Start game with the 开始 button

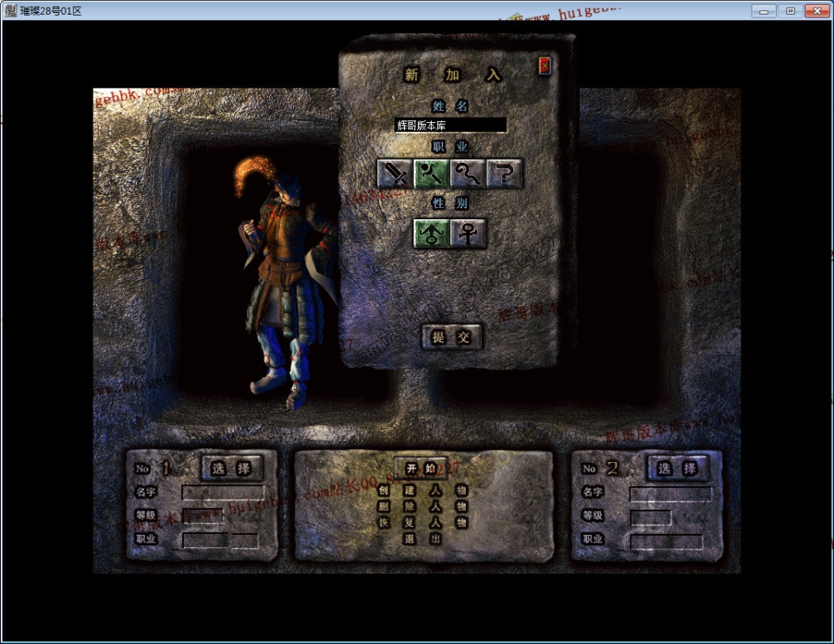[x=420, y=468]
